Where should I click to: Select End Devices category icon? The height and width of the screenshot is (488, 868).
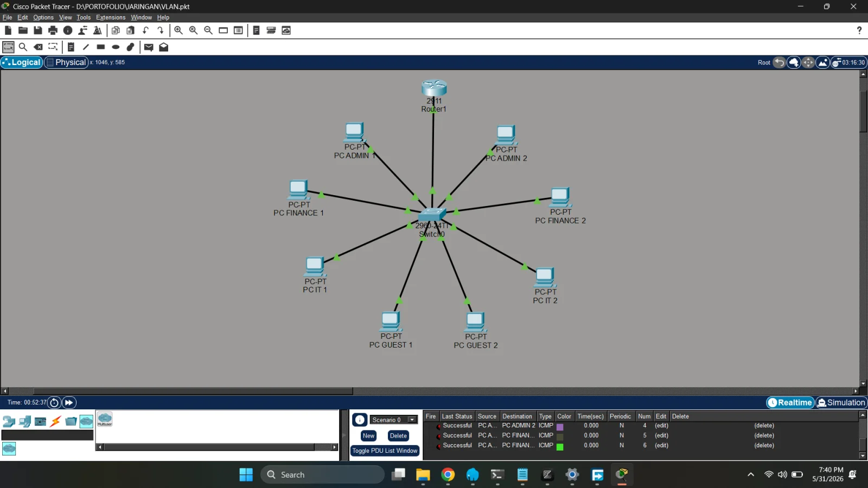tap(24, 421)
